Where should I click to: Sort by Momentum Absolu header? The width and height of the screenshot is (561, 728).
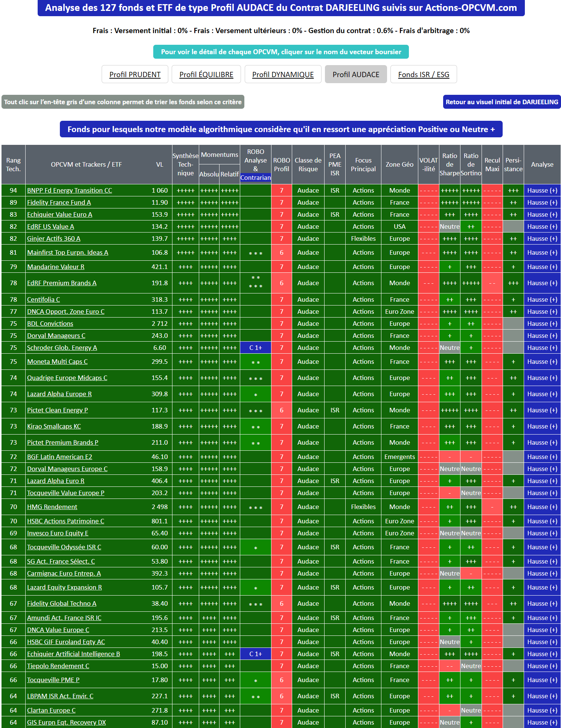(x=209, y=174)
